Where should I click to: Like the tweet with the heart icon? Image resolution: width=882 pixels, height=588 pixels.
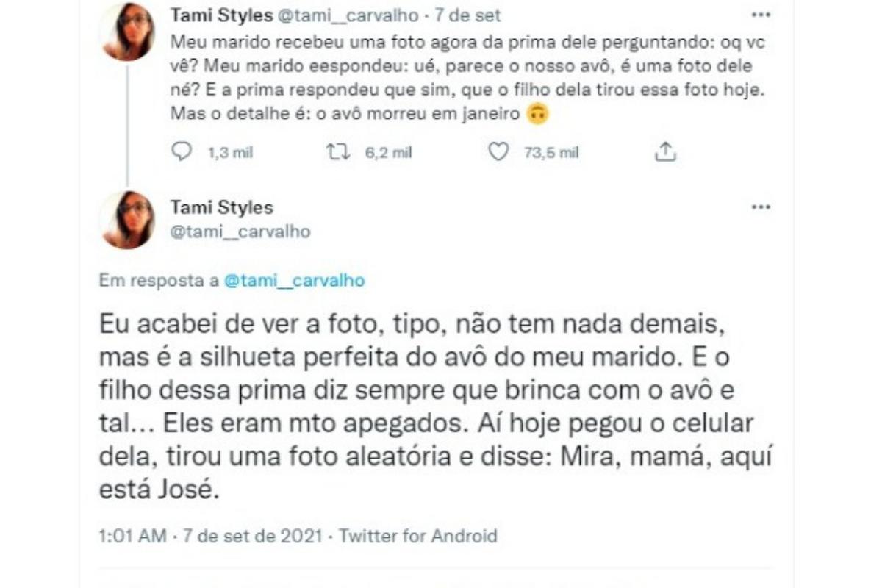coord(498,152)
